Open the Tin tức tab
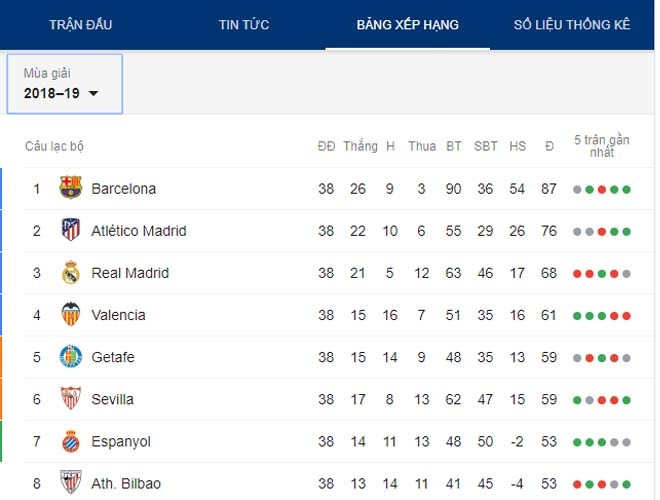660x500 pixels. click(x=244, y=24)
